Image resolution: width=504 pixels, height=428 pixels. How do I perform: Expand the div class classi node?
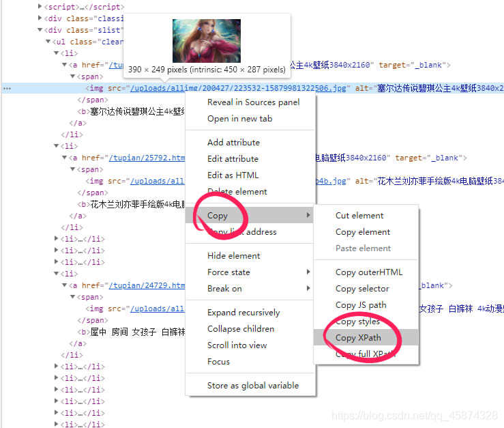[40, 18]
